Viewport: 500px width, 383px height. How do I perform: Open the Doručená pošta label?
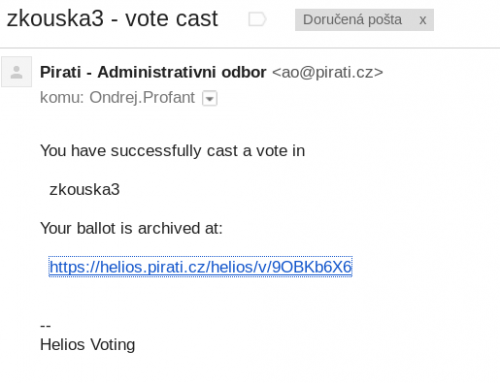pos(352,20)
